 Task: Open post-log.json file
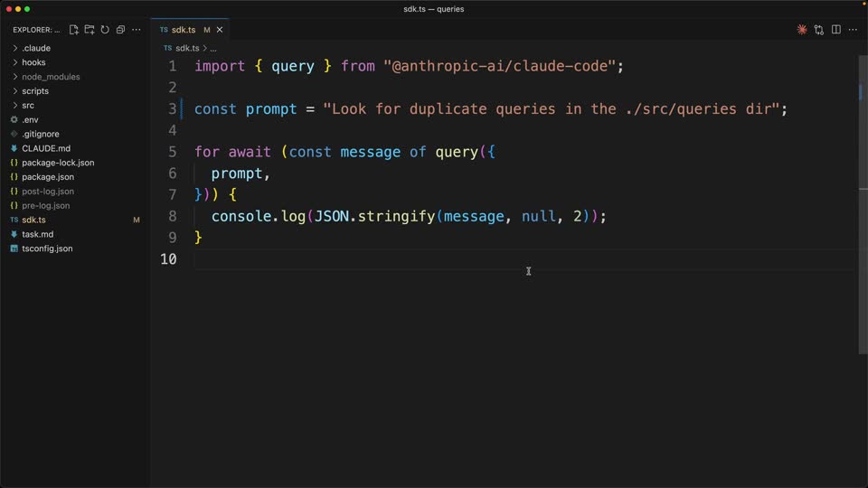(x=75, y=192)
